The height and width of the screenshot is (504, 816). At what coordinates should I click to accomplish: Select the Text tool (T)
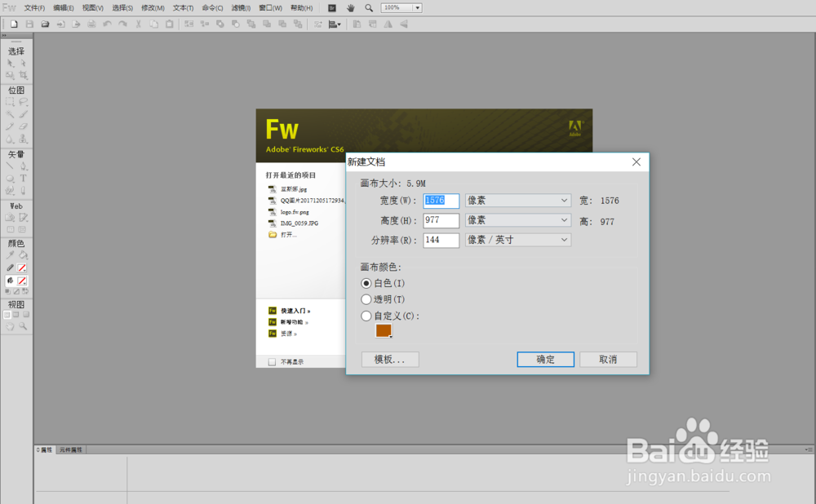tap(23, 179)
